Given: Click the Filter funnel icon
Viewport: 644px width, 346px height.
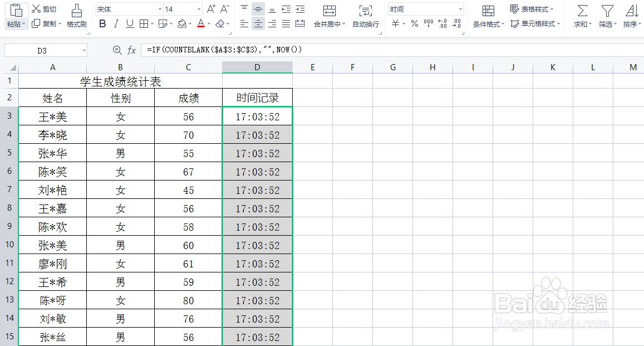Looking at the screenshot, I should pos(607,11).
